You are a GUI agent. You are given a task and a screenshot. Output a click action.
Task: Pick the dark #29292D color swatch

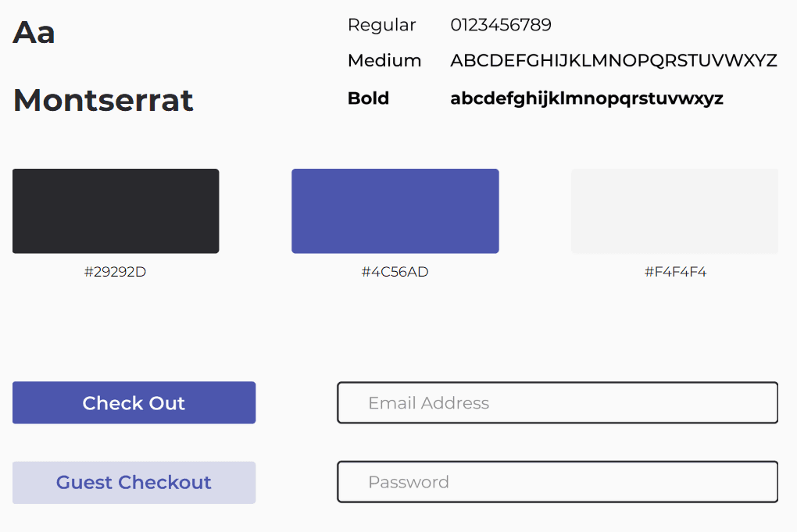pos(116,211)
